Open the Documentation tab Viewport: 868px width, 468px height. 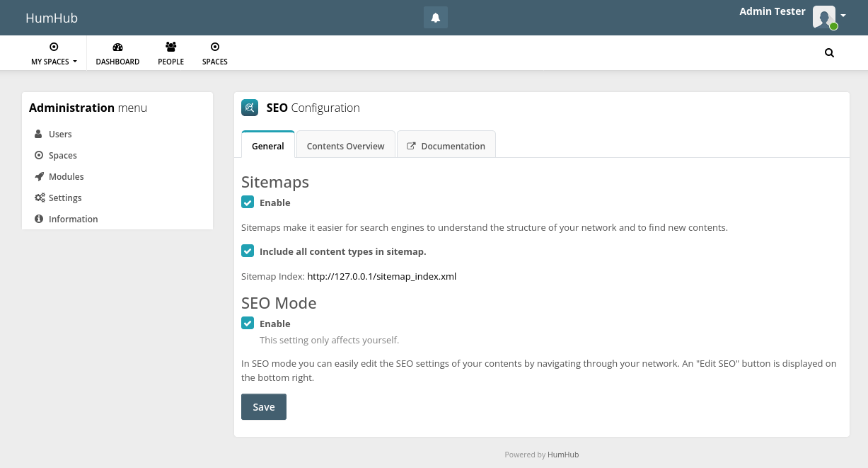[x=446, y=146]
